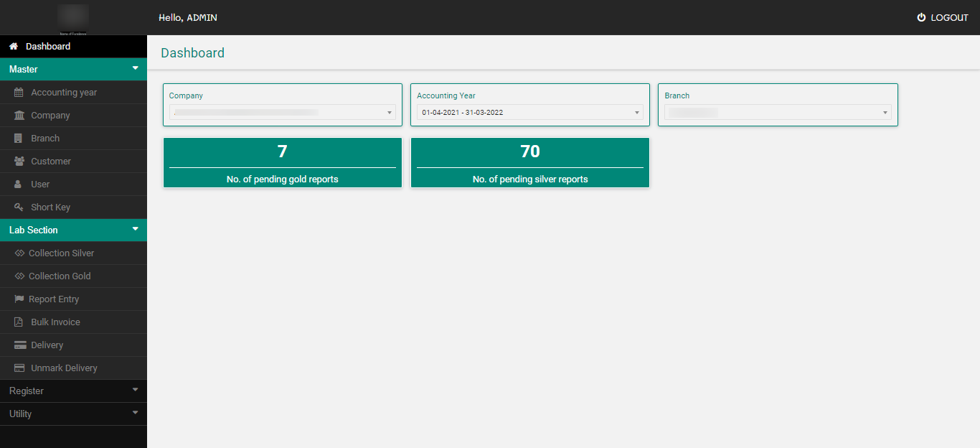Click the power icon next to Logout
This screenshot has height=448, width=980.
click(921, 18)
